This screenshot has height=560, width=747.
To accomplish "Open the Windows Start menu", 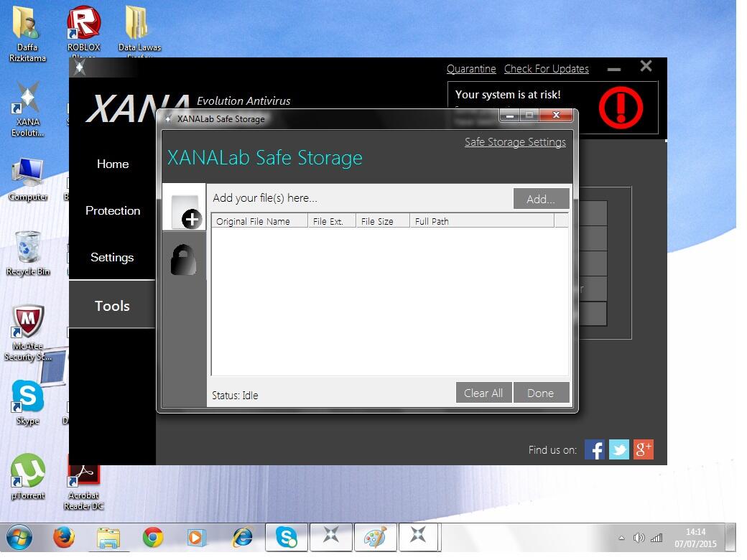I will tap(19, 538).
